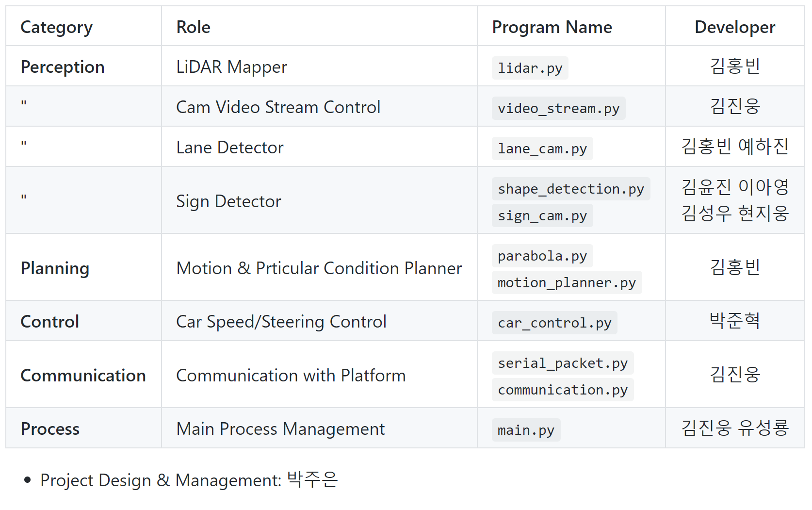Click developer 김진웅 in Communication row
Image resolution: width=812 pixels, height=510 pixels.
click(x=735, y=375)
